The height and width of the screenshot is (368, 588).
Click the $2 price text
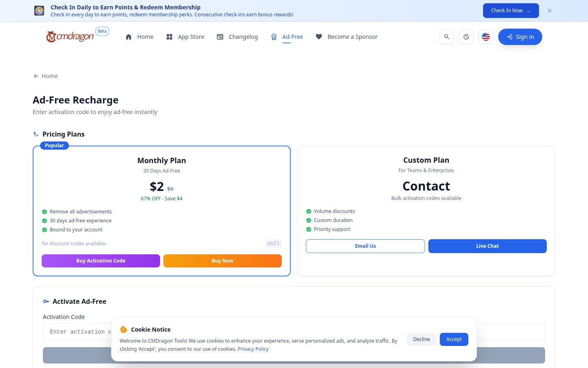pos(157,186)
